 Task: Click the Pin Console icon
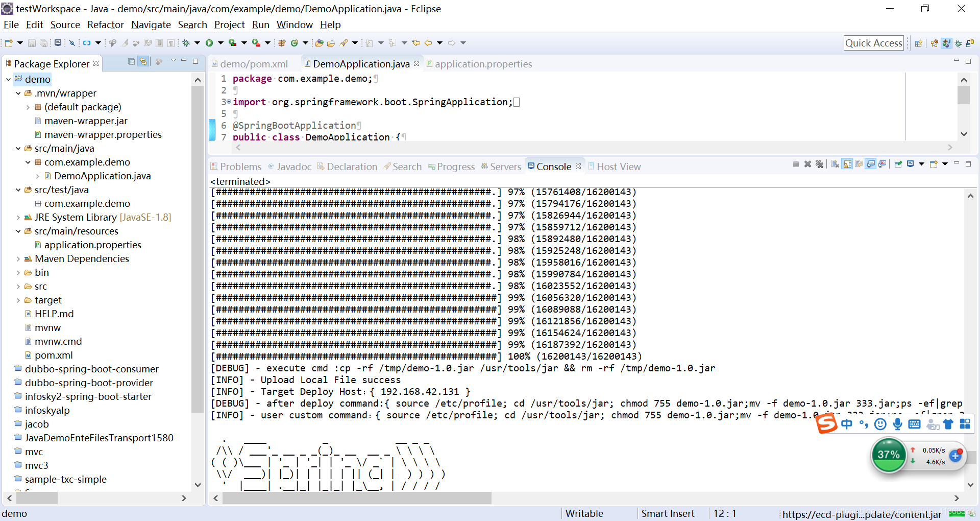tap(898, 164)
